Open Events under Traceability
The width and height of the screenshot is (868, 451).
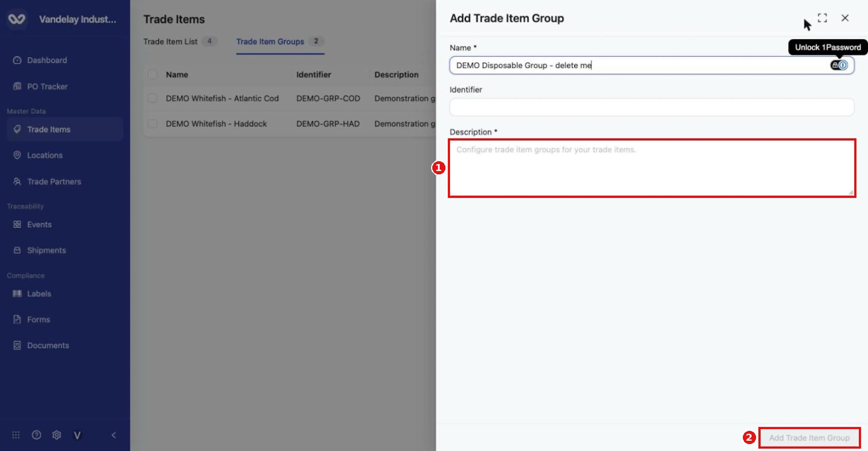point(64,224)
